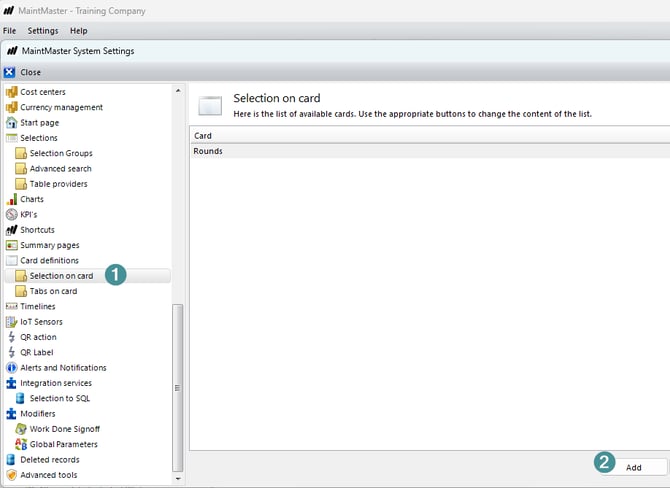
Task: Click the Advanced tools shield icon
Action: click(x=12, y=475)
